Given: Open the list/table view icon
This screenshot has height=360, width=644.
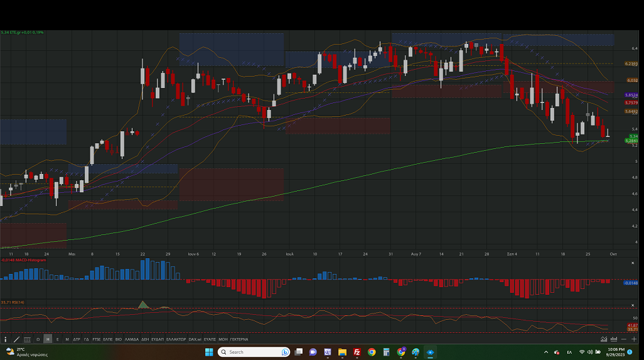Looking at the screenshot, I should (x=27, y=339).
